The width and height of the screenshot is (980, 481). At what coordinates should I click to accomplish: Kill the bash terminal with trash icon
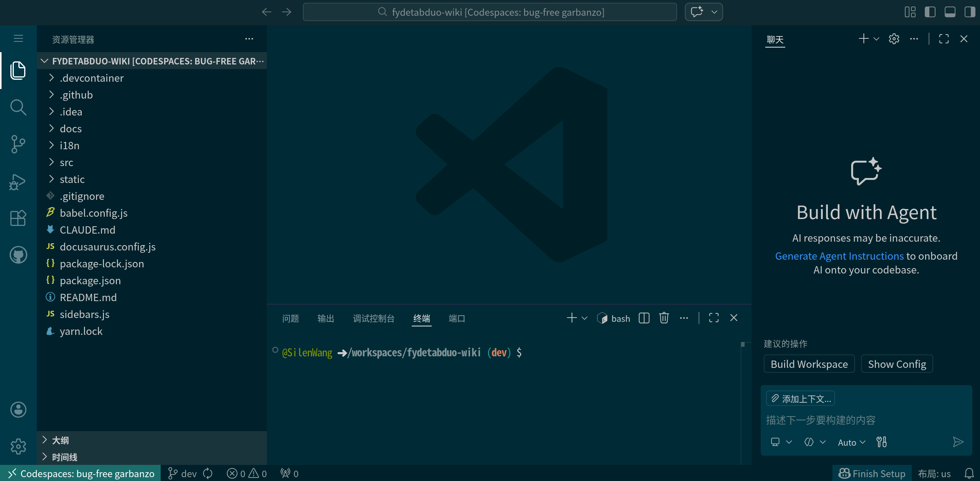(x=664, y=318)
